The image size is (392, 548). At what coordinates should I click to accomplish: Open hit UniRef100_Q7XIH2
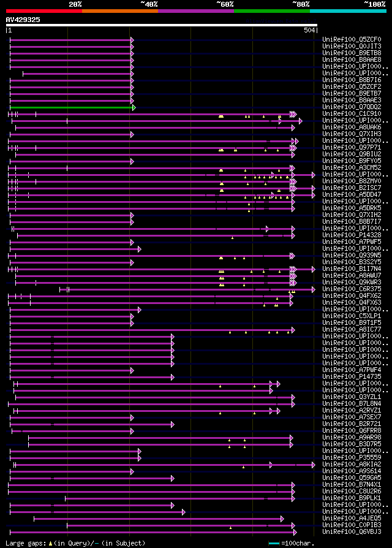click(x=352, y=215)
